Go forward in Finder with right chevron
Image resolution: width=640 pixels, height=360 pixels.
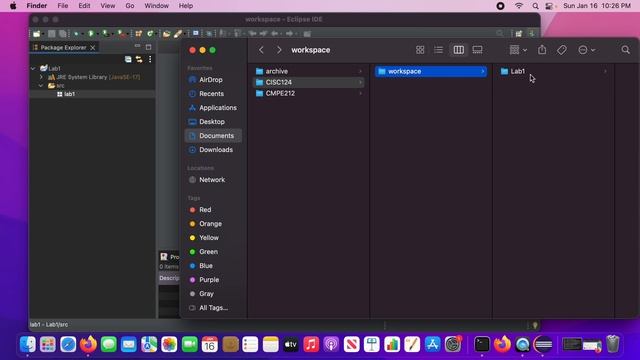[279, 50]
